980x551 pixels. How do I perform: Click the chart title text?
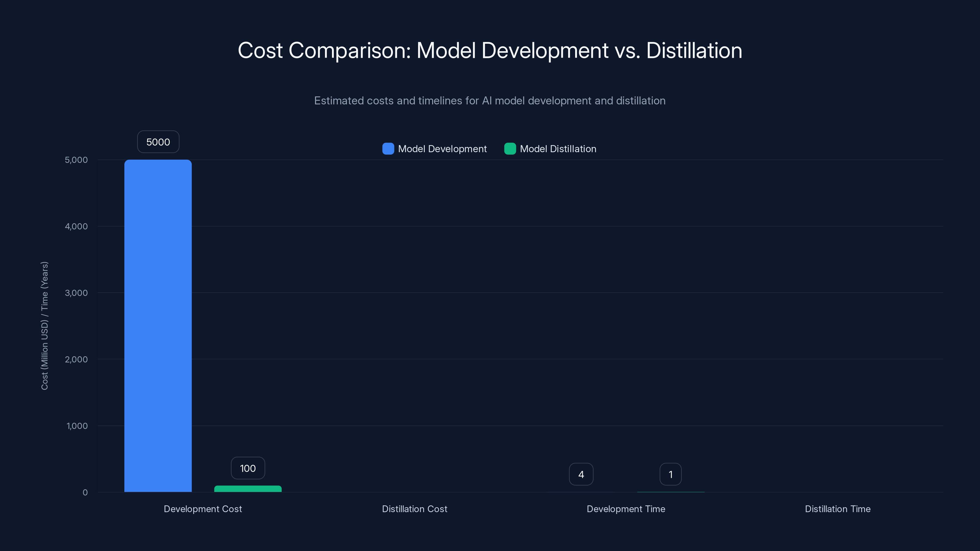[x=490, y=50]
